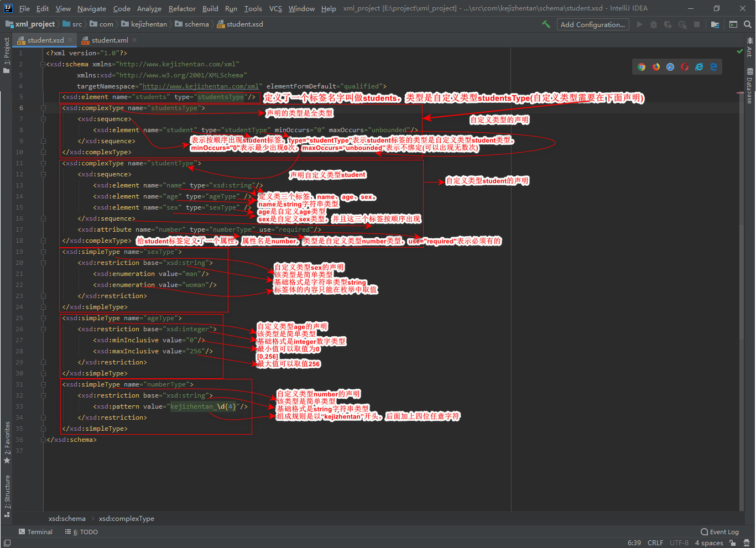Open the Project tool window tab
Screen dimensions: 756x548
coord(7,55)
